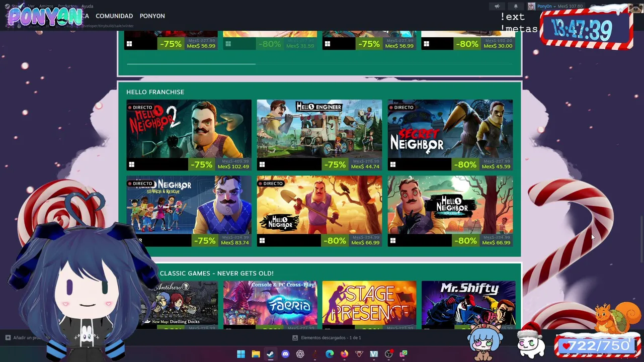The width and height of the screenshot is (644, 362).
Task: Click the Steam announcements megaphone icon
Action: (497, 6)
